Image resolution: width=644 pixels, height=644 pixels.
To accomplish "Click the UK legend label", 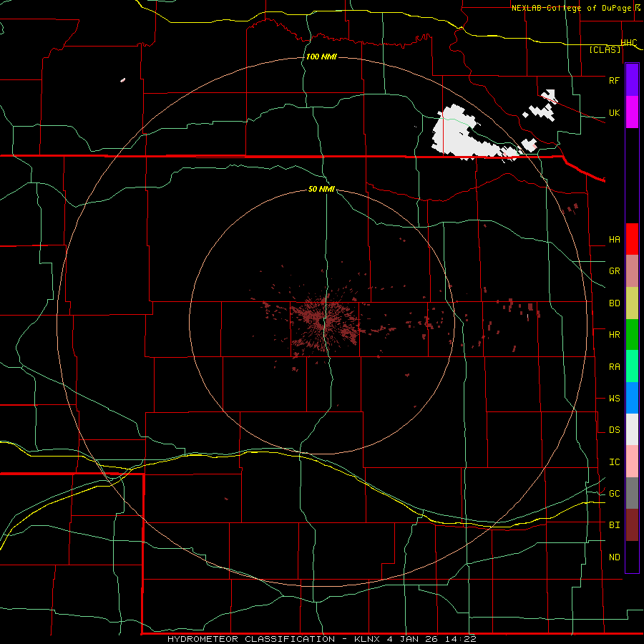I will 614,112.
